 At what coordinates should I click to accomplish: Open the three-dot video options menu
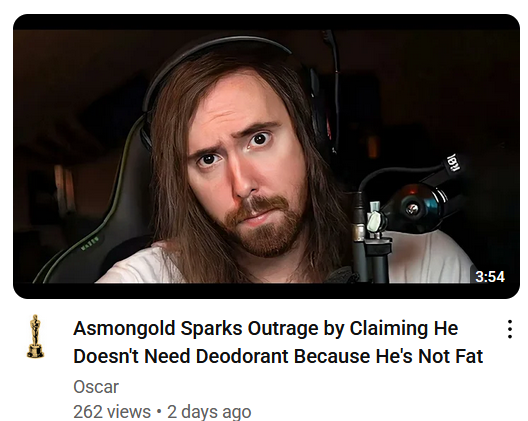510,329
